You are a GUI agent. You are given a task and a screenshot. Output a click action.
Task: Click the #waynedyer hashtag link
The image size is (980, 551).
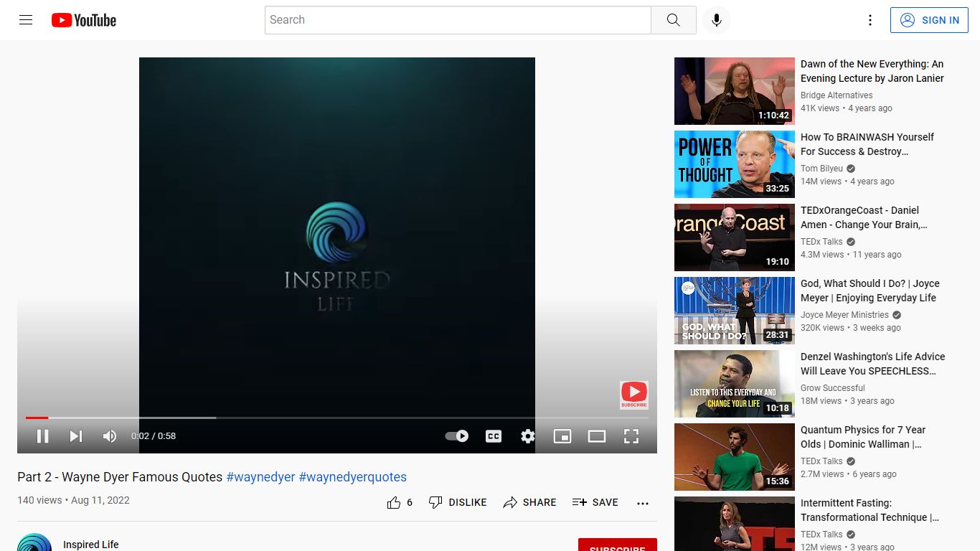click(x=260, y=477)
